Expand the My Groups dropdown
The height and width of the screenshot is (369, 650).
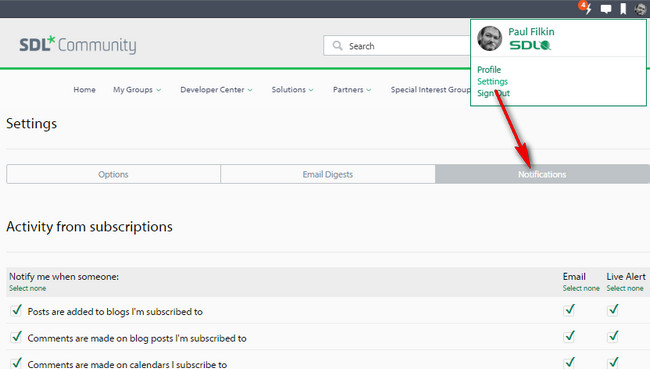pos(137,90)
